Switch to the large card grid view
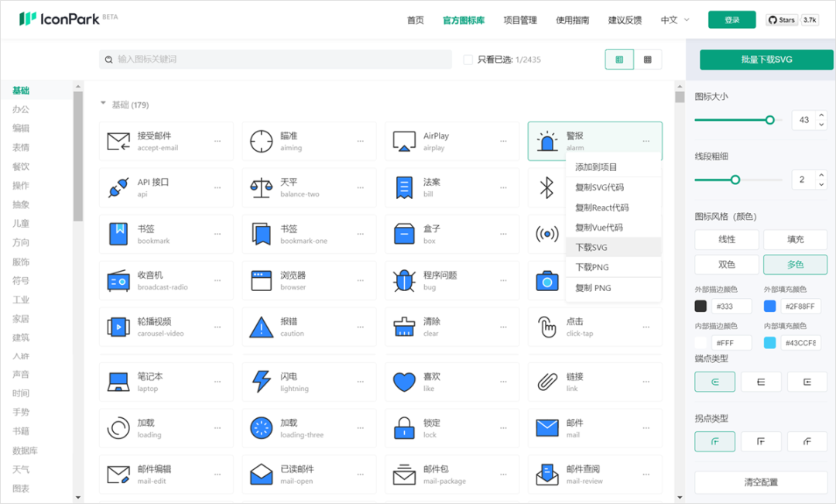Image resolution: width=836 pixels, height=504 pixels. click(x=619, y=60)
